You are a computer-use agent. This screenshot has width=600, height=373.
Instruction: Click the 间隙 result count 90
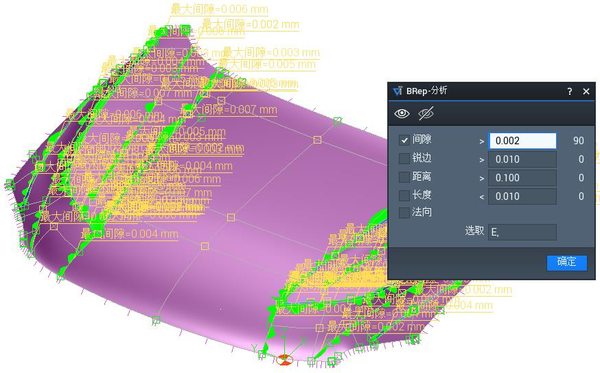tap(578, 141)
